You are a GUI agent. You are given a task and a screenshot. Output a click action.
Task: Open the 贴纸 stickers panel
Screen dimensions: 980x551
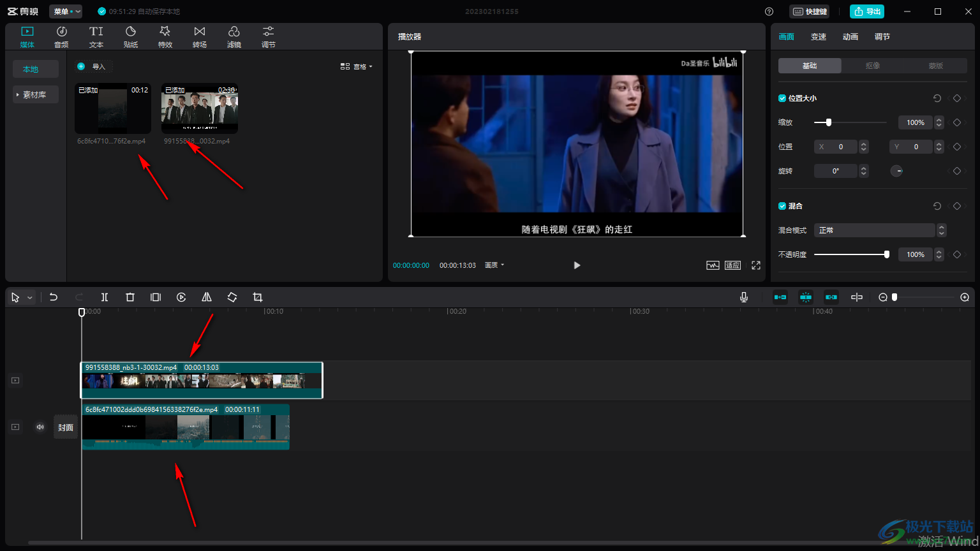[x=131, y=37]
